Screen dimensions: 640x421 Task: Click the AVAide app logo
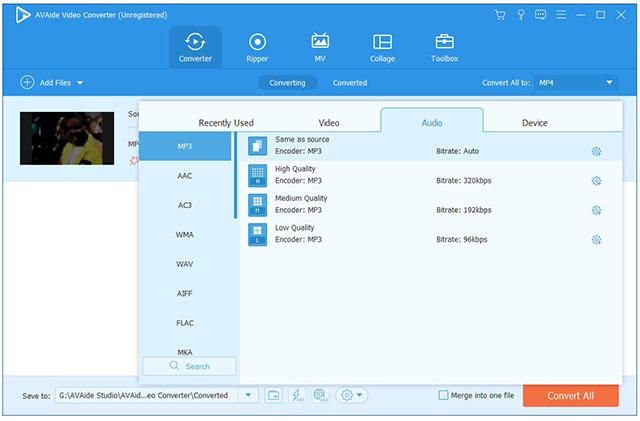coord(23,15)
